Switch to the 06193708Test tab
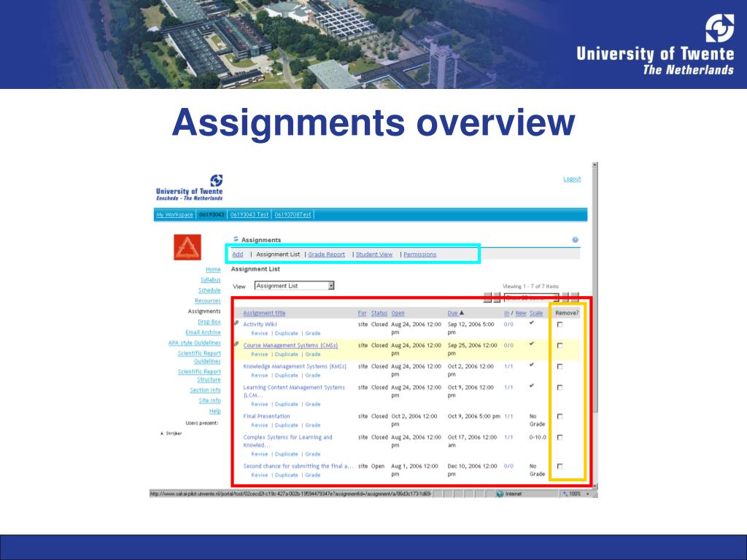The image size is (747, 560). click(293, 214)
